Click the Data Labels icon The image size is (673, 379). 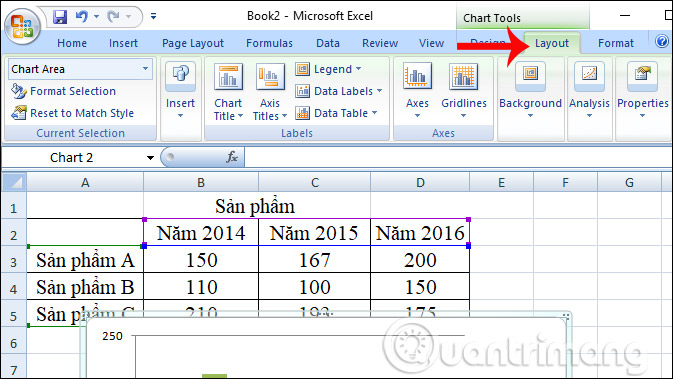tap(302, 91)
